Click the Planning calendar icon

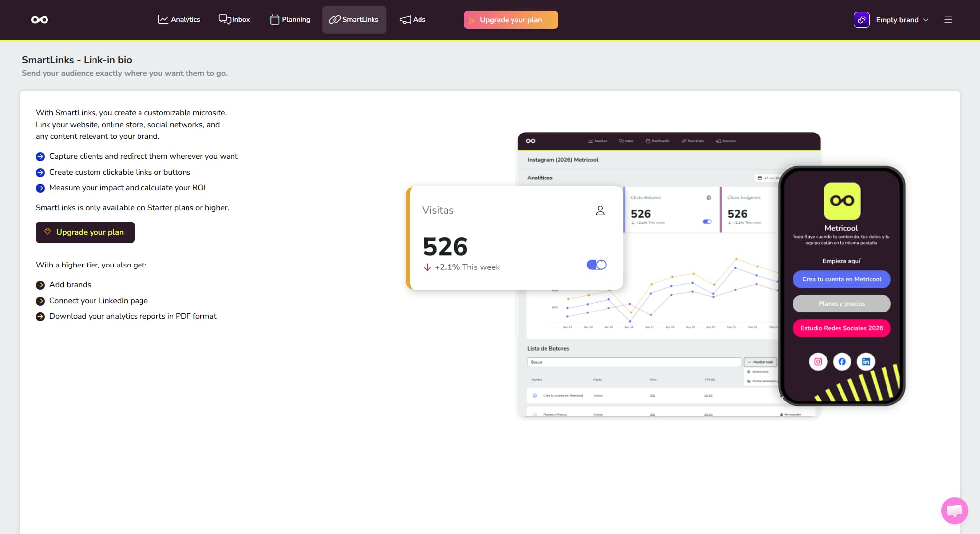[x=274, y=19]
